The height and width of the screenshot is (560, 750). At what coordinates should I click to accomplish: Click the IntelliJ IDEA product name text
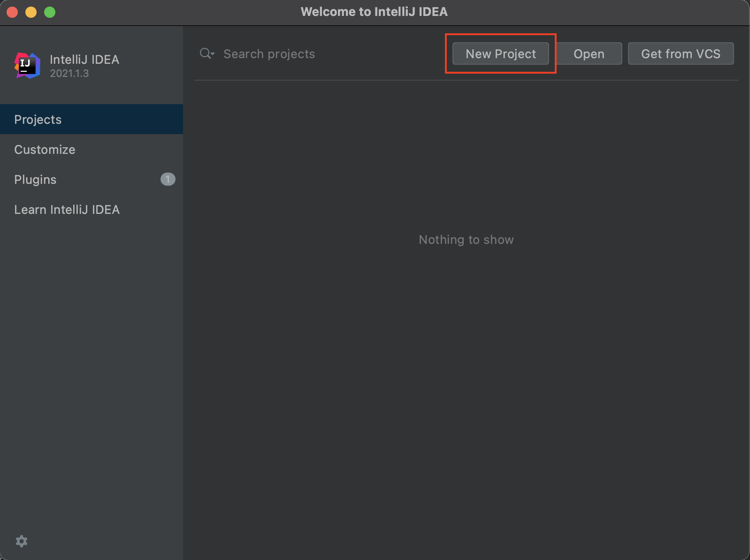(x=84, y=59)
